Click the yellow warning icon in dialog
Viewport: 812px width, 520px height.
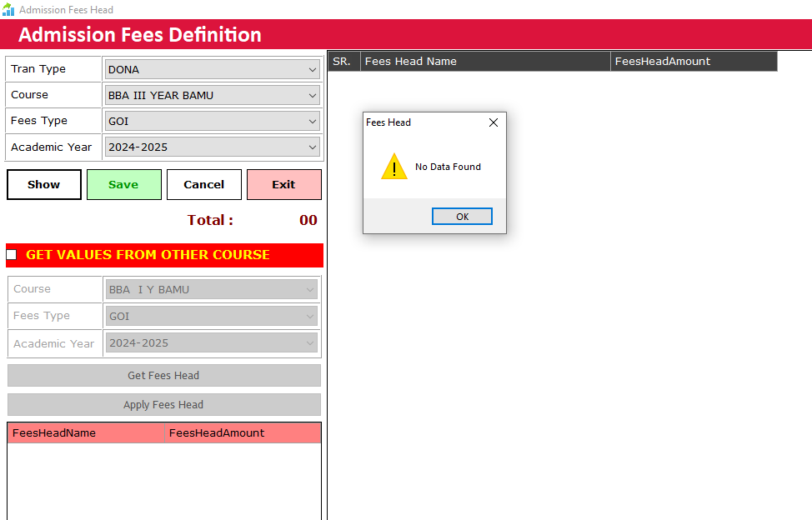click(x=393, y=167)
